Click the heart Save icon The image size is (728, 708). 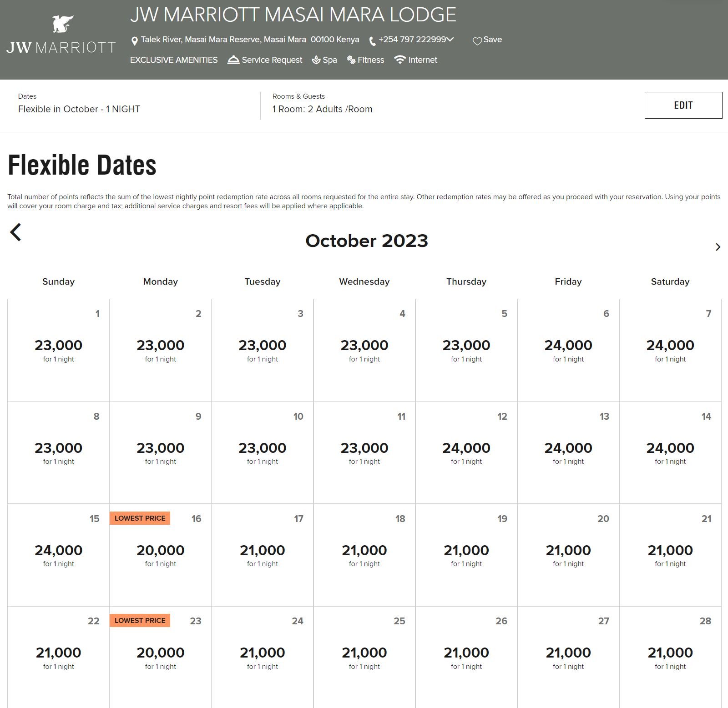click(x=477, y=41)
